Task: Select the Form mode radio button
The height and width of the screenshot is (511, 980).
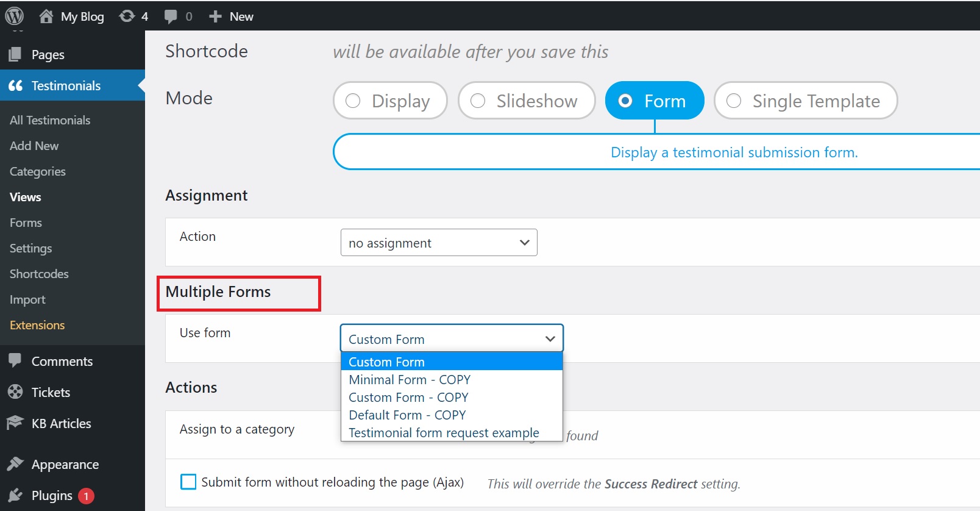Action: pyautogui.click(x=625, y=101)
